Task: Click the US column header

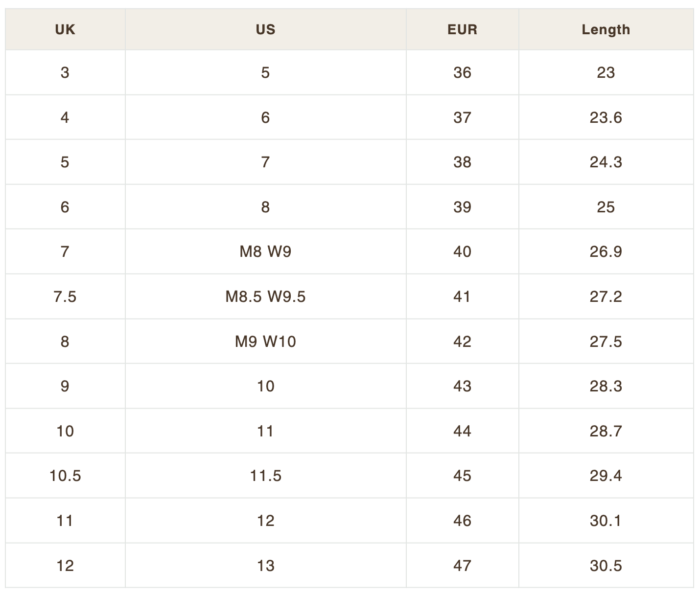Action: point(266,29)
